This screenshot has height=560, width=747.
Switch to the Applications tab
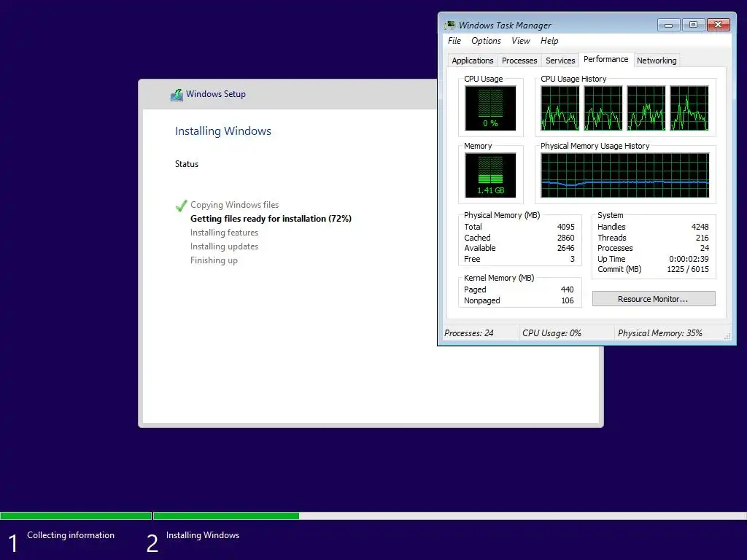point(472,61)
